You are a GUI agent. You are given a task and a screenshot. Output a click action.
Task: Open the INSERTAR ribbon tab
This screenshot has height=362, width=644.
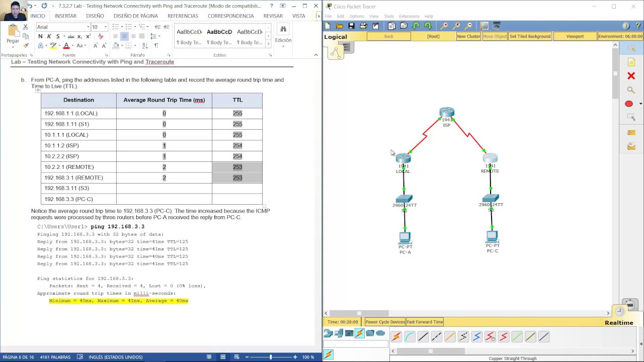point(65,16)
